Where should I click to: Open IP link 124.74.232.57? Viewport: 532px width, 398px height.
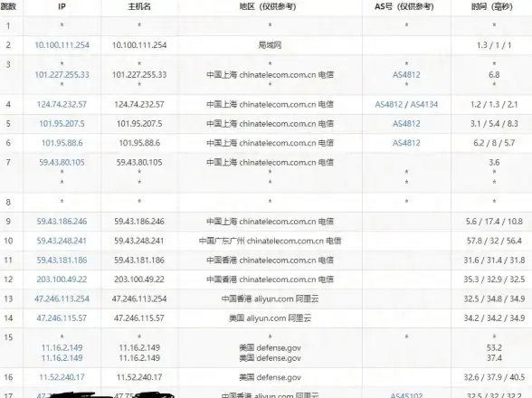(x=62, y=104)
